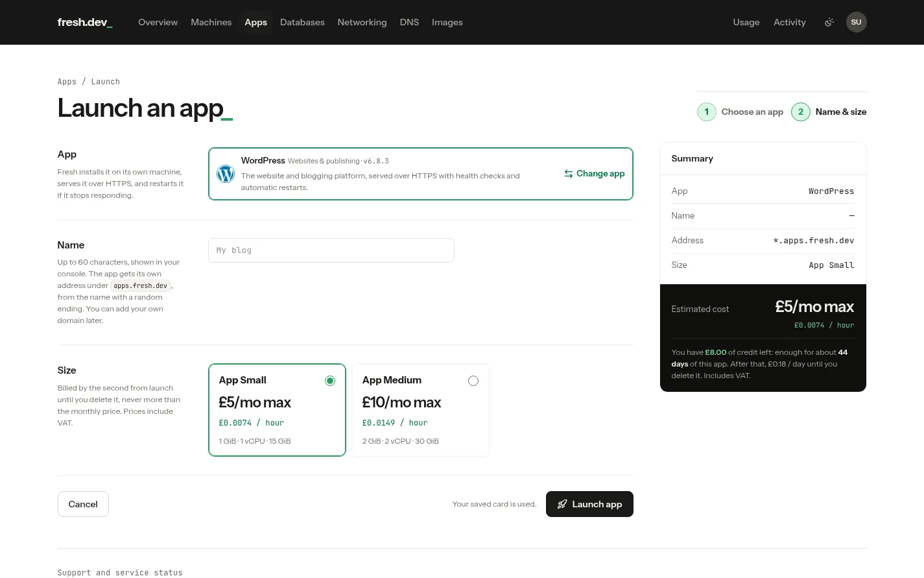Click the 2 GiB · 2 vCPU · 30 GiB specs
Image resolution: width=924 pixels, height=578 pixels.
click(x=401, y=441)
